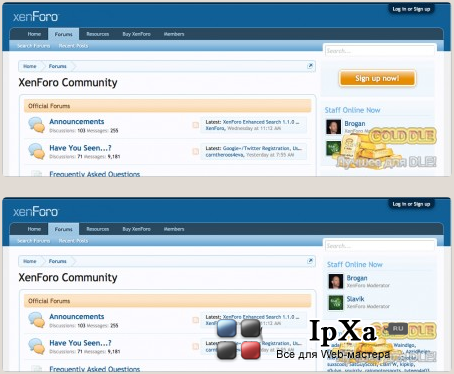Click the Announcements speech-bubble icon in bottom panel
The height and width of the screenshot is (374, 454).
pyautogui.click(x=36, y=320)
